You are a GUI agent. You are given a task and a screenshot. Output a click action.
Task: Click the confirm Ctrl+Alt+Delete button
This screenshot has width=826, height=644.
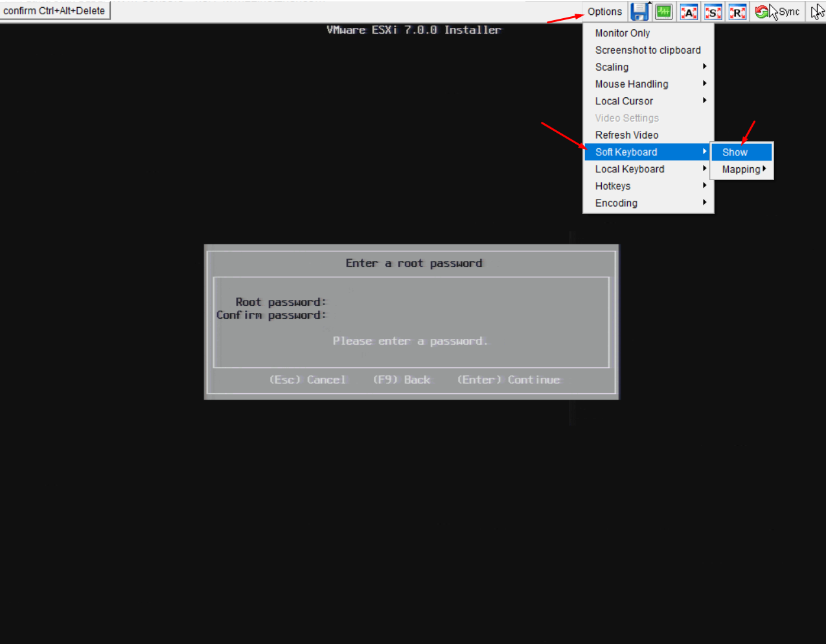54,10
